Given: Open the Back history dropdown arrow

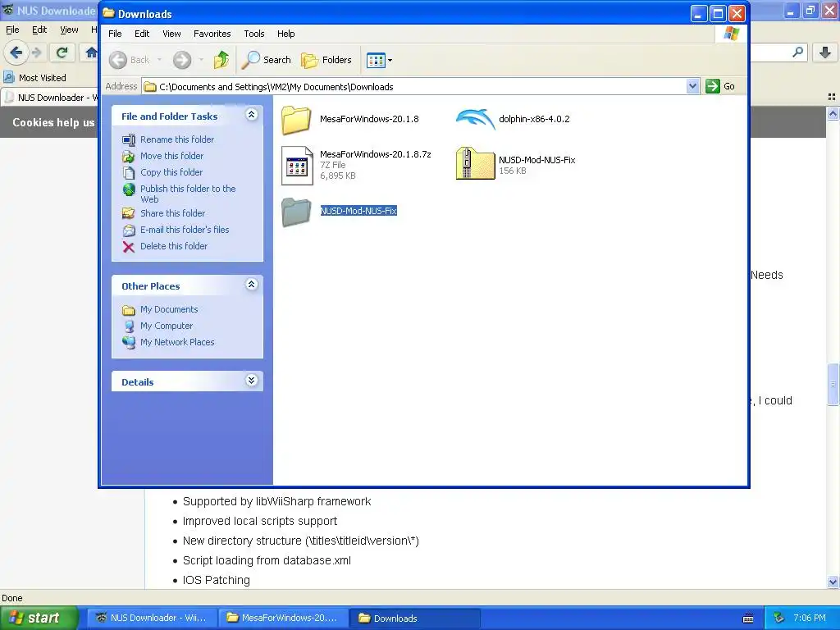Looking at the screenshot, I should click(160, 60).
